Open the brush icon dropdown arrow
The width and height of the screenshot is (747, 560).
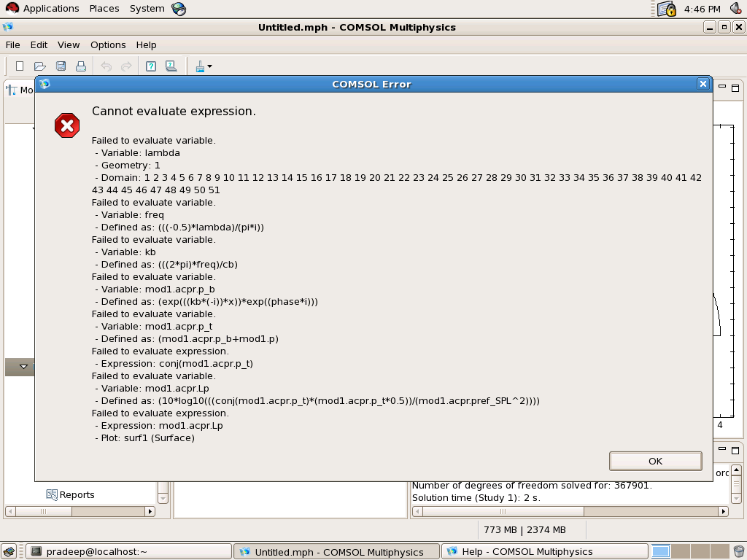click(209, 66)
